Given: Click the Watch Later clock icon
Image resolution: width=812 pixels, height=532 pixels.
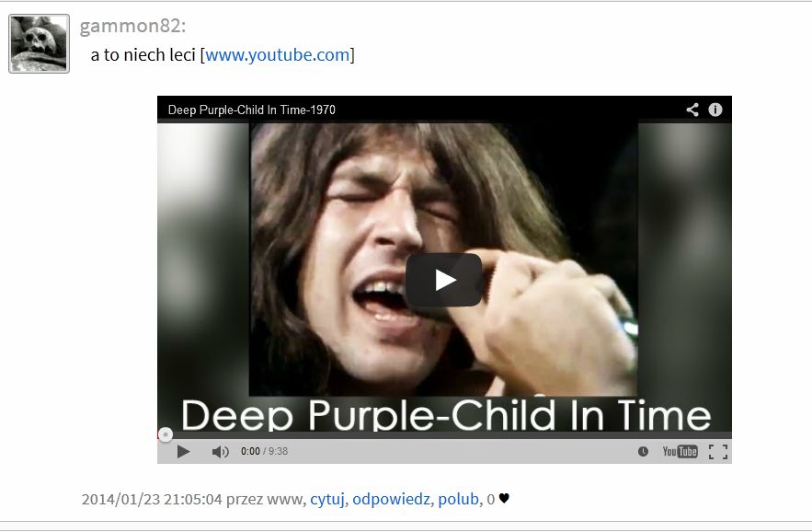Looking at the screenshot, I should (x=643, y=452).
